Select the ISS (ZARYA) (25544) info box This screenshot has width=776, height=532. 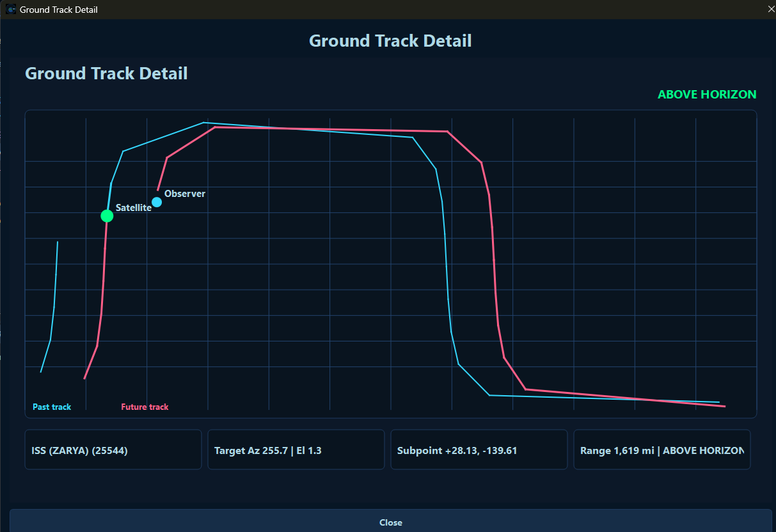(113, 450)
